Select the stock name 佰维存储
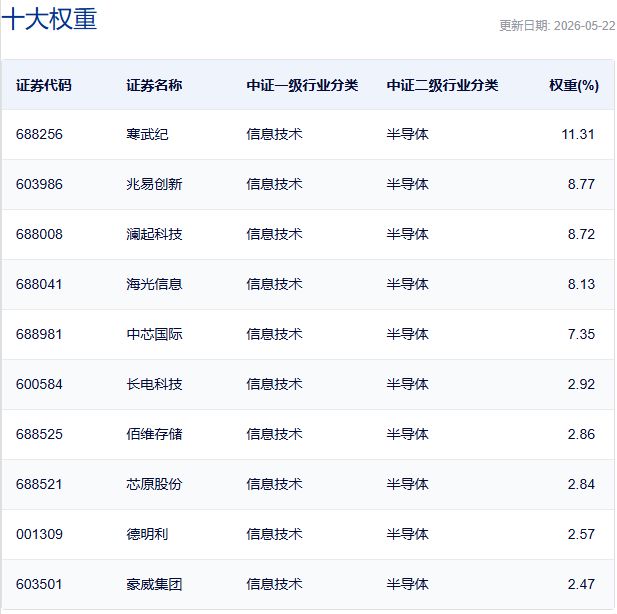This screenshot has width=617, height=614. coord(154,434)
